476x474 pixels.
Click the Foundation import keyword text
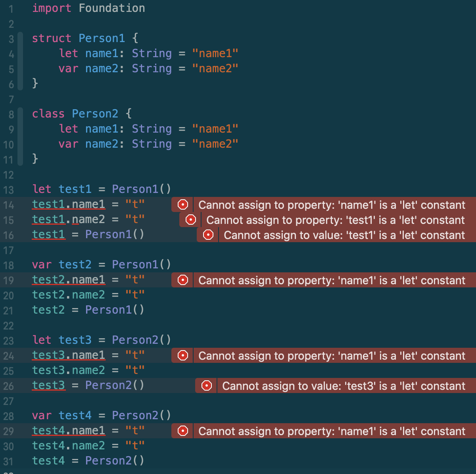(x=112, y=8)
